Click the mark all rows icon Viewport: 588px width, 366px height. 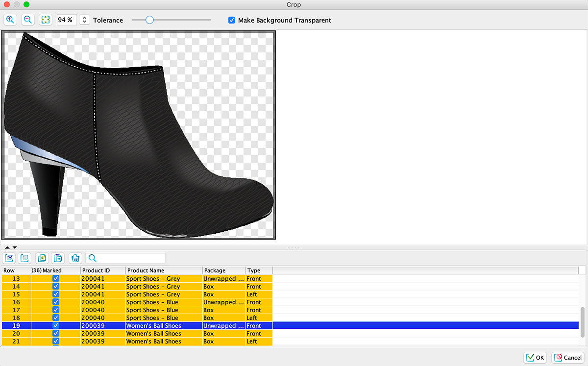pos(9,258)
